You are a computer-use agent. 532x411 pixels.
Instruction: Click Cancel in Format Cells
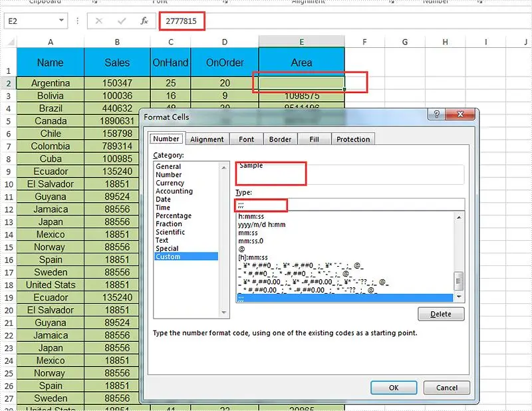pyautogui.click(x=446, y=388)
